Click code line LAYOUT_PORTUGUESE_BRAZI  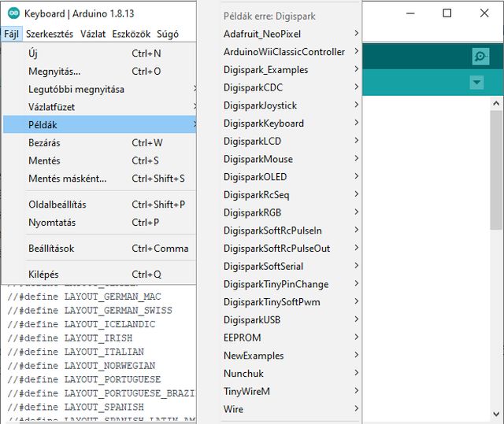pyautogui.click(x=102, y=393)
